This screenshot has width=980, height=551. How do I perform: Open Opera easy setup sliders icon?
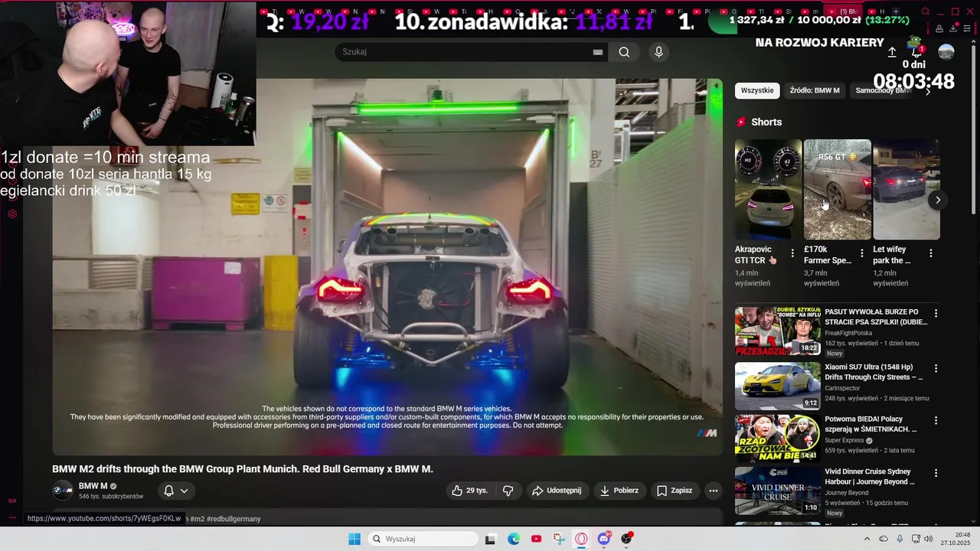[968, 28]
